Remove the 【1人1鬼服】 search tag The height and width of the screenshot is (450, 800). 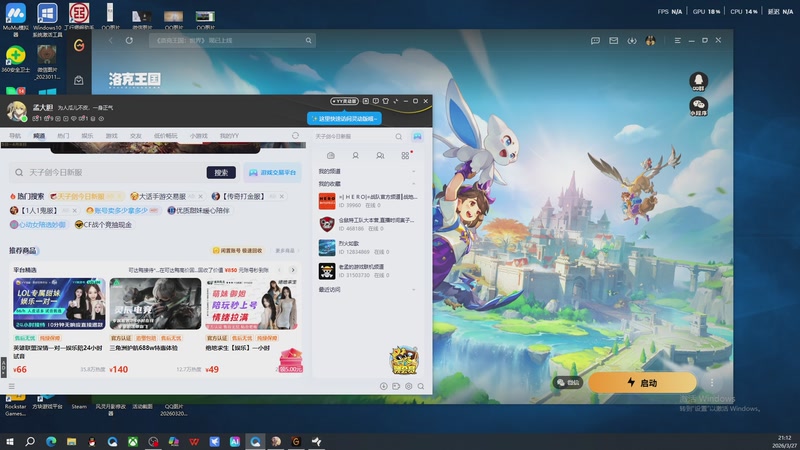point(74,211)
